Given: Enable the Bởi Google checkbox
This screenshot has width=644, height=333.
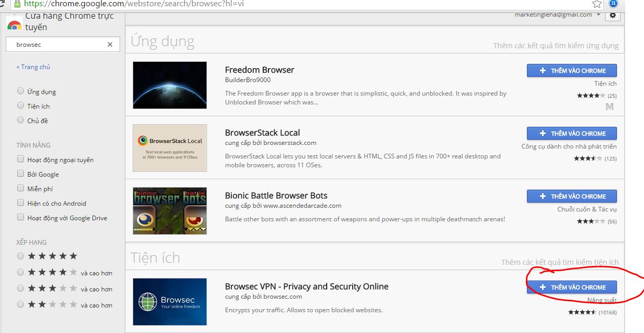Looking at the screenshot, I should pyautogui.click(x=20, y=174).
